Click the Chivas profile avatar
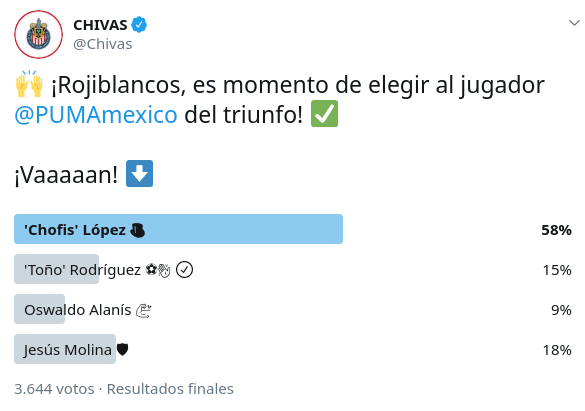The width and height of the screenshot is (585, 411). (x=38, y=34)
